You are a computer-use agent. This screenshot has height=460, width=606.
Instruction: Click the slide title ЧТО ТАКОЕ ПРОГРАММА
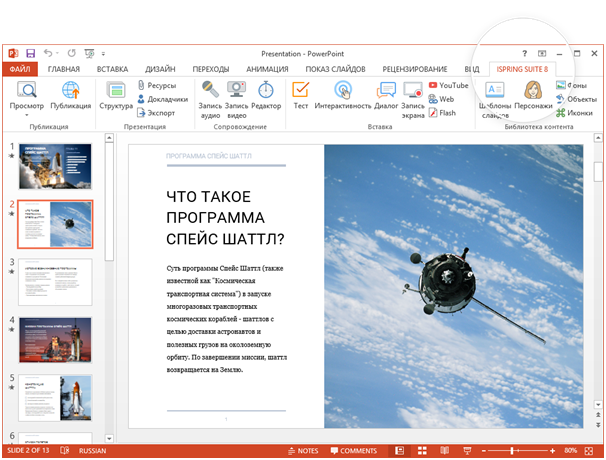(225, 218)
